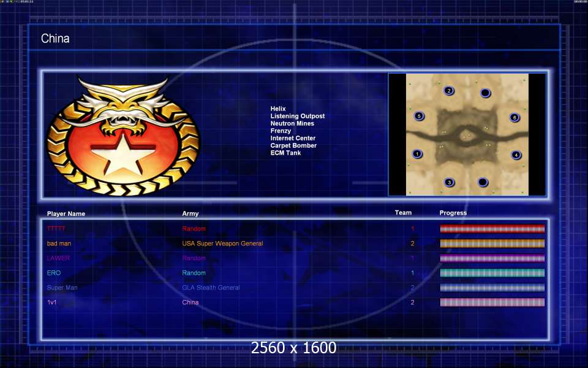This screenshot has width=588, height=368.
Task: Click team number of Super Man
Action: (412, 288)
